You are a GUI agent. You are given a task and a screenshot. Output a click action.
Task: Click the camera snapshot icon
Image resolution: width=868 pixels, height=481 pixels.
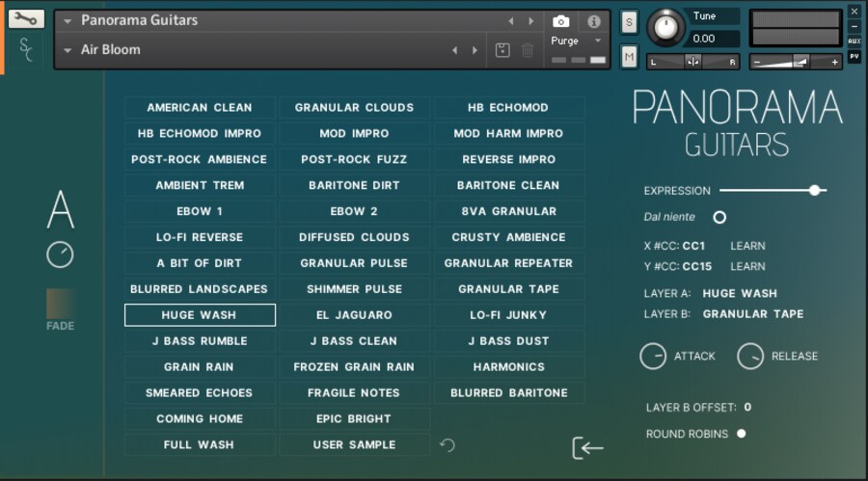(561, 21)
